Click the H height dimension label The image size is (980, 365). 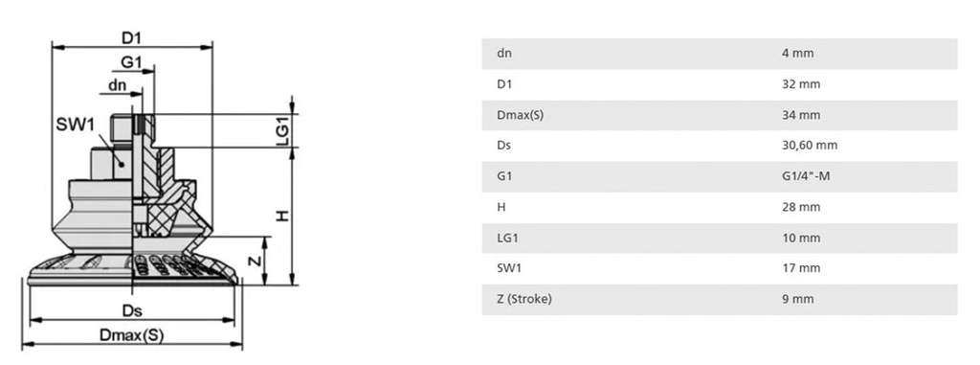pyautogui.click(x=283, y=216)
